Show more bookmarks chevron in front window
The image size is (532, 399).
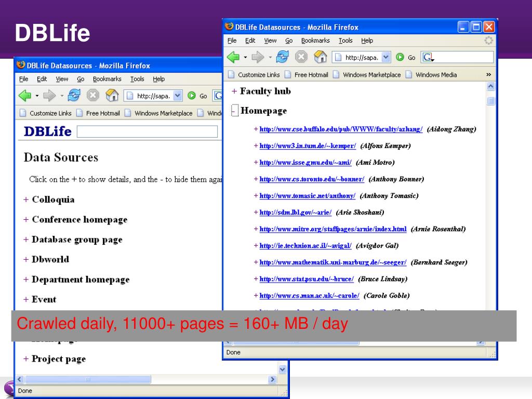[488, 75]
